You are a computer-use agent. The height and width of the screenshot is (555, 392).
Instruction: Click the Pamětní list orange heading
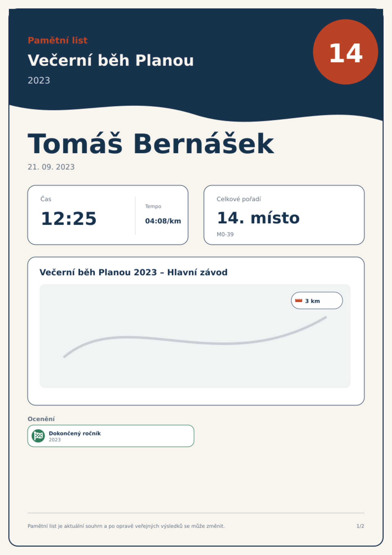coord(58,40)
